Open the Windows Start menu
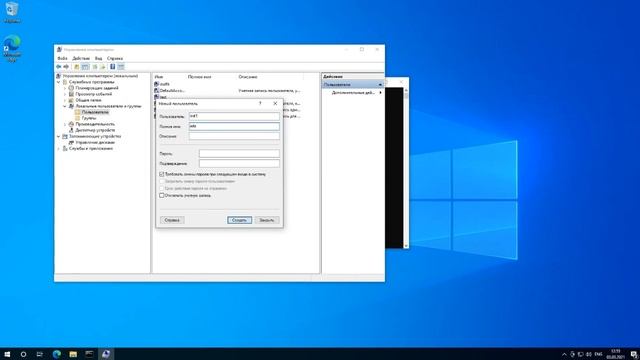Viewport: 640px width, 360px height. tap(7, 354)
